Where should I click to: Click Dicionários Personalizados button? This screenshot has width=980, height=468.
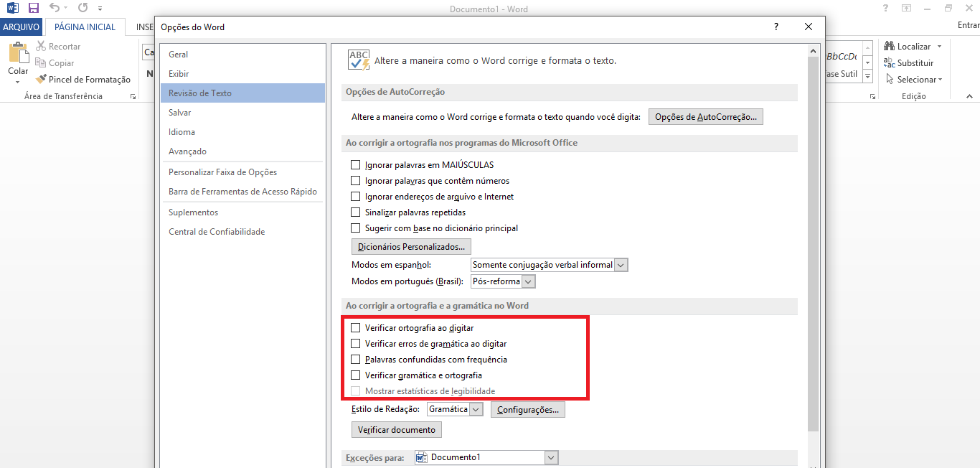tap(411, 247)
